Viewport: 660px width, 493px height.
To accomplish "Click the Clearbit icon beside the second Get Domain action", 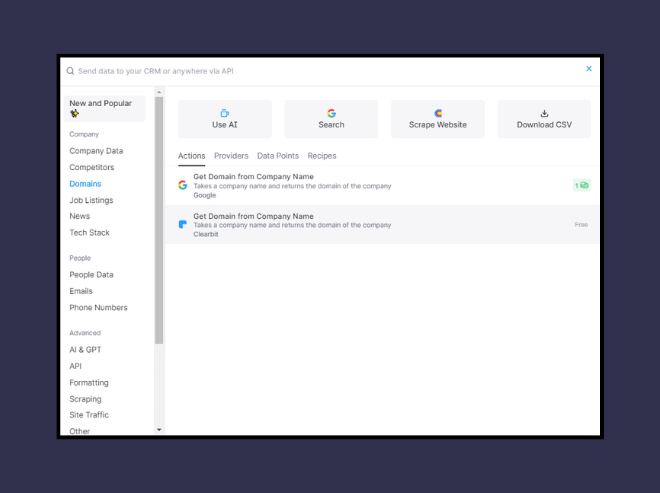I will click(183, 224).
